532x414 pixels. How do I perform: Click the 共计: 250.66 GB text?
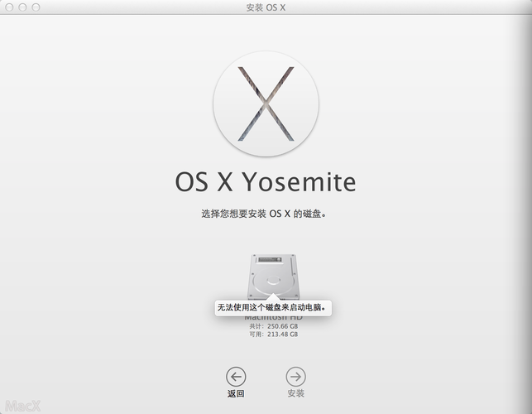pos(274,326)
